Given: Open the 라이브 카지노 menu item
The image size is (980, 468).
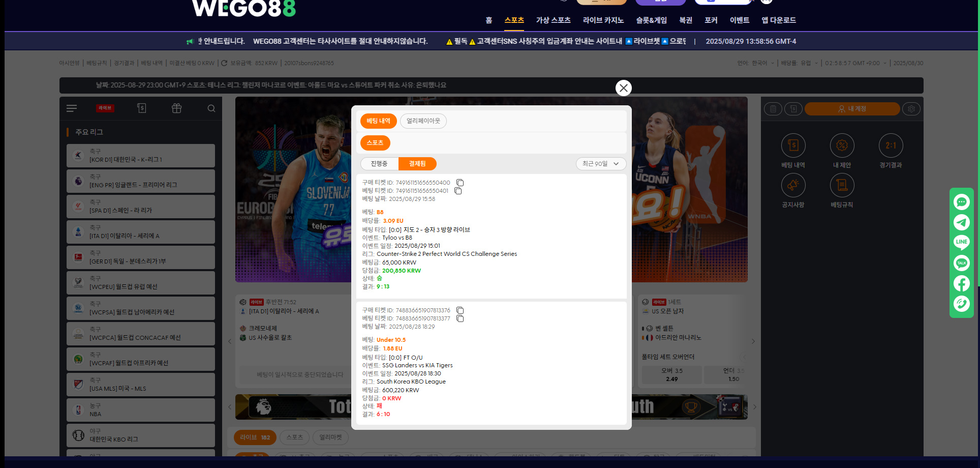Looking at the screenshot, I should (x=603, y=20).
